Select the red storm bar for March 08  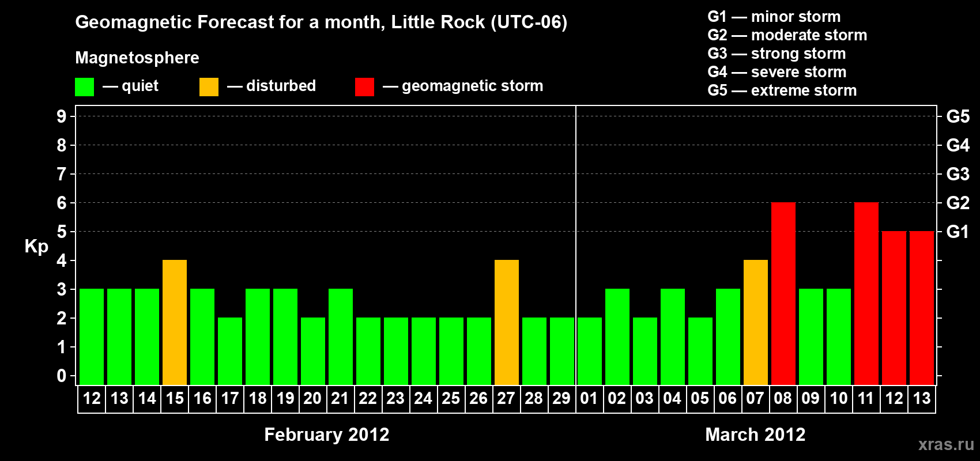pyautogui.click(x=783, y=293)
